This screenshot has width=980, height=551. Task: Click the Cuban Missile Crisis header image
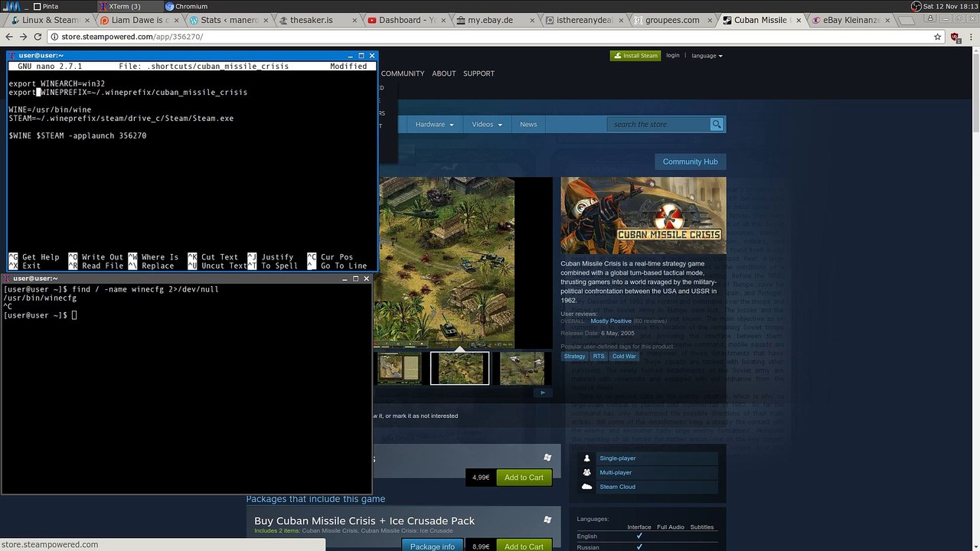[x=643, y=216]
